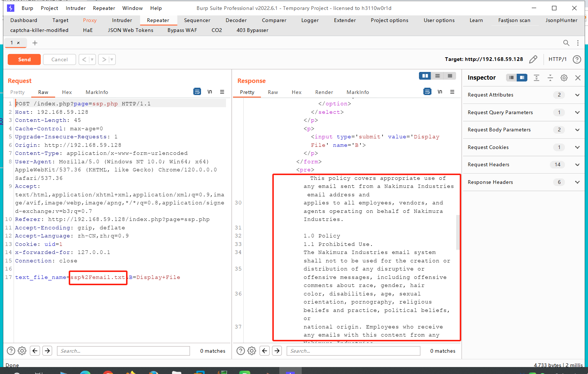Click the Cancel button

point(59,59)
